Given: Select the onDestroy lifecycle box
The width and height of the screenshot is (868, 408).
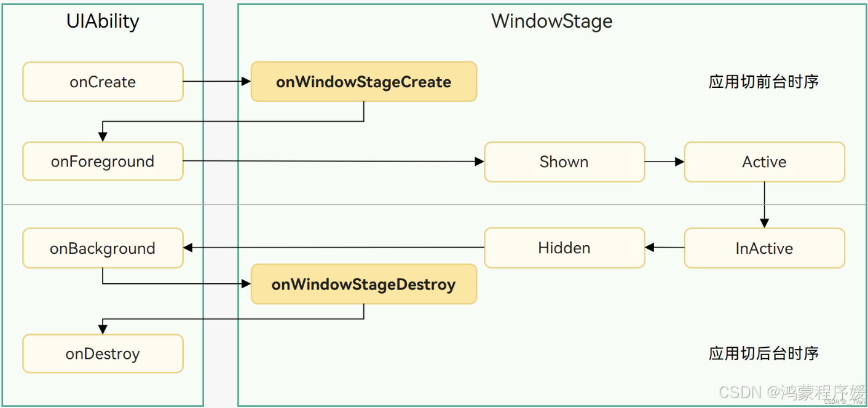Looking at the screenshot, I should (x=103, y=353).
